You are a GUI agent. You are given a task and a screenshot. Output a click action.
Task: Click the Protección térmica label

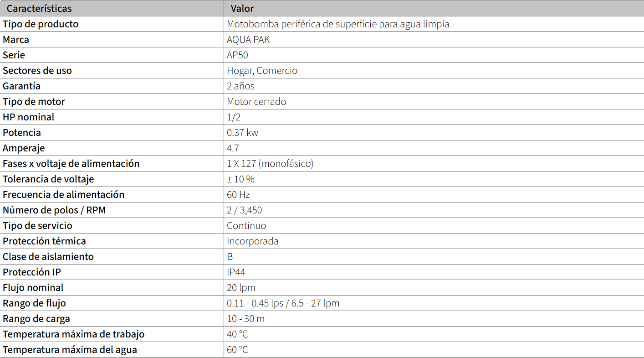click(x=44, y=241)
